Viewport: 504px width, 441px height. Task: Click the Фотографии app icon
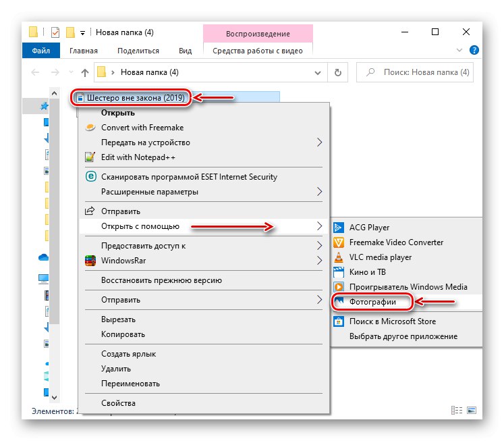point(339,302)
